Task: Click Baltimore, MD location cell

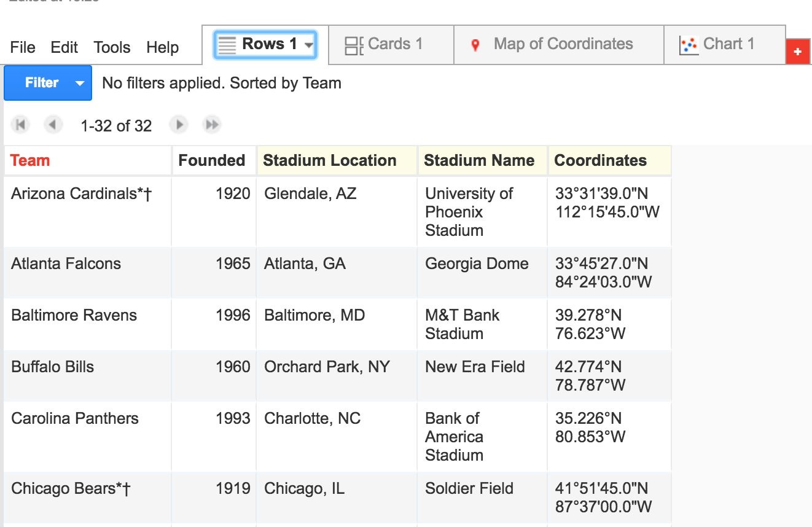Action: coord(337,325)
